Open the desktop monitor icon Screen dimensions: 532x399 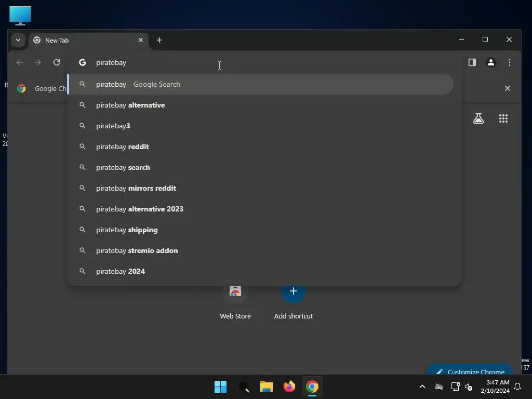[x=20, y=16]
